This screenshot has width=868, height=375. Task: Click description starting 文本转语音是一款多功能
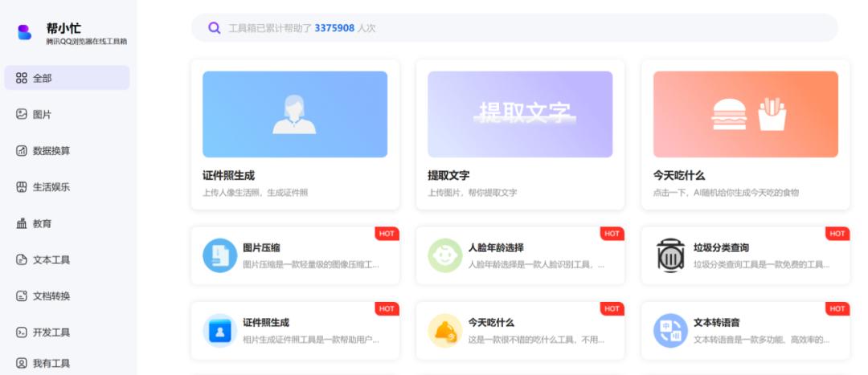762,340
